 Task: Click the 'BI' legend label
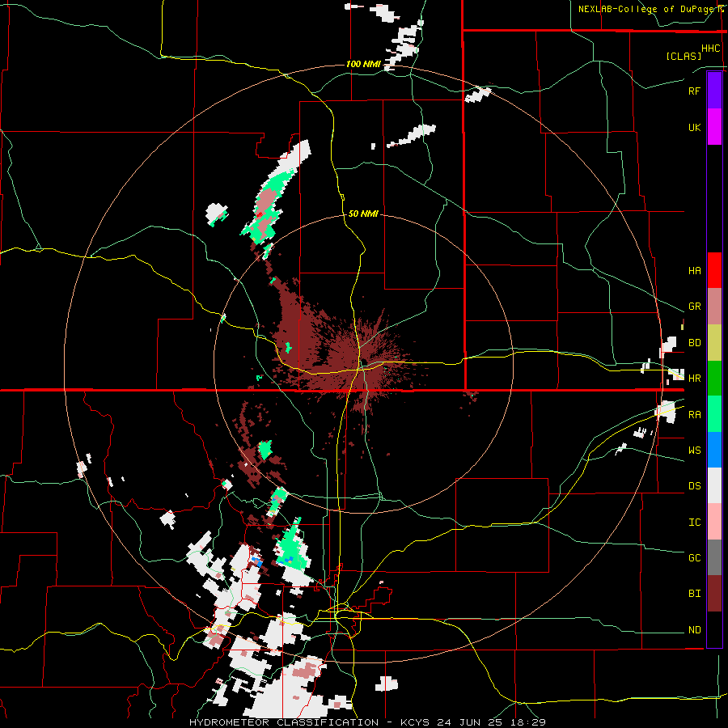[694, 594]
